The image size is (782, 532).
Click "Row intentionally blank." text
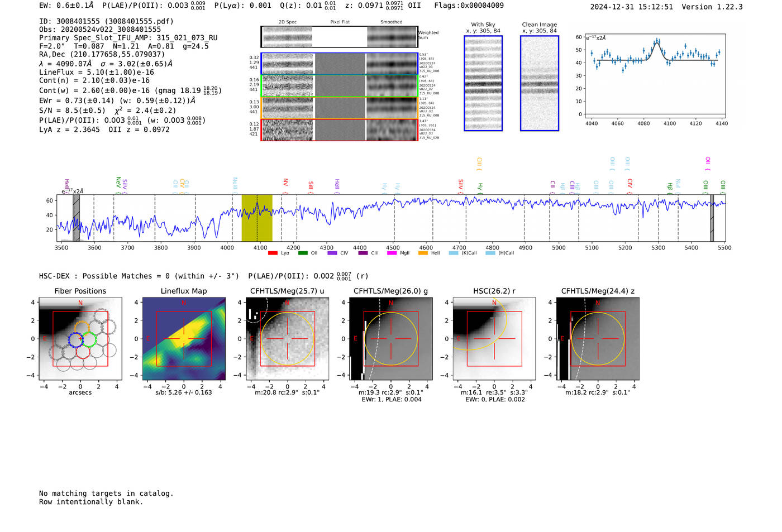[x=91, y=502]
